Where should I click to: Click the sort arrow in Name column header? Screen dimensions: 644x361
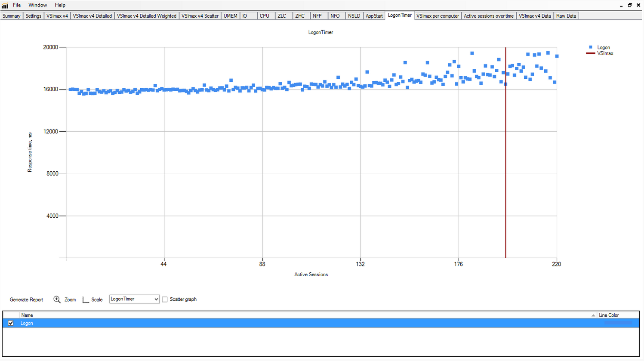point(593,315)
